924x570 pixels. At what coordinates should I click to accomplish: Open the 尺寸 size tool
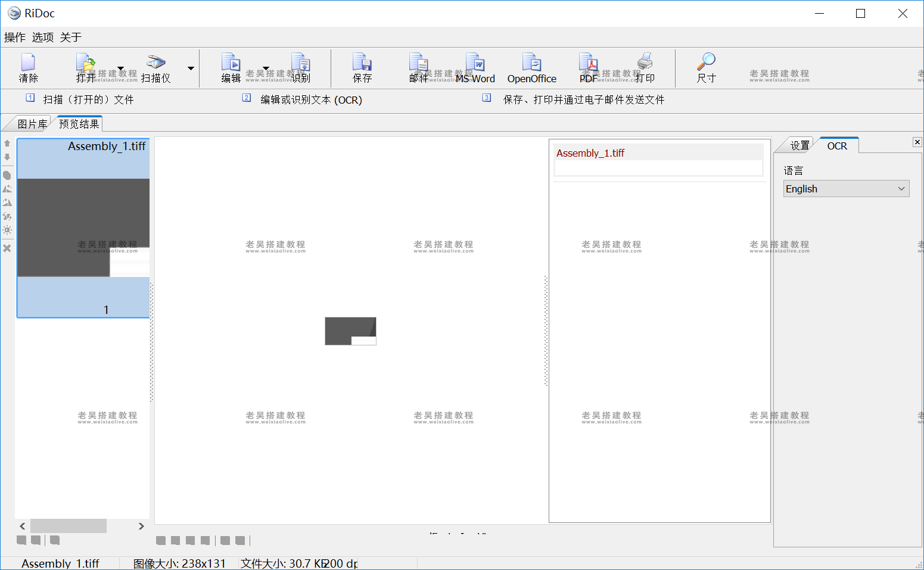tap(706, 67)
